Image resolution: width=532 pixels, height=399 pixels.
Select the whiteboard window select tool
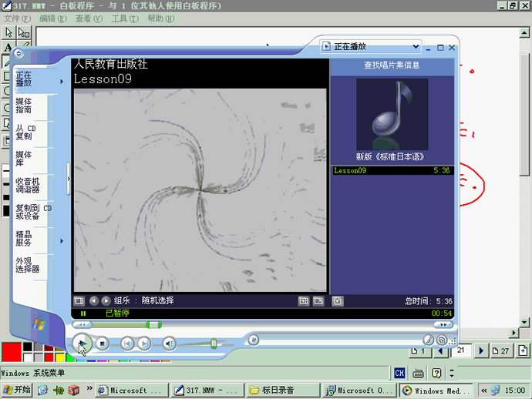pyautogui.click(x=24, y=32)
